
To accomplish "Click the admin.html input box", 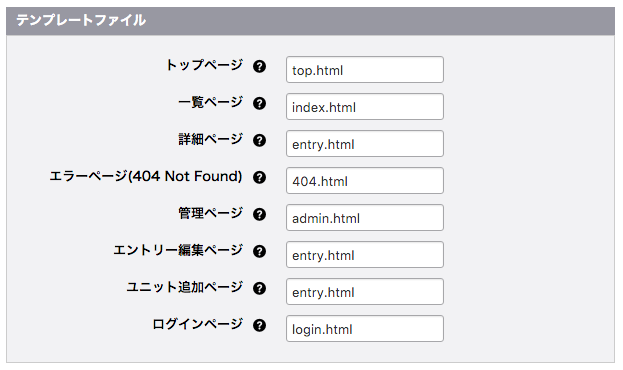I will pos(365,217).
